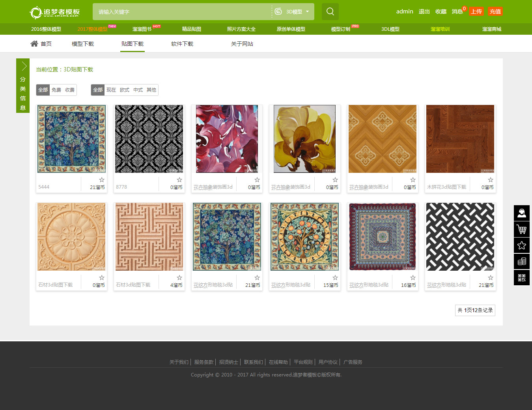Viewport: 532px width, 410px height.
Task: Click the magnifier search button
Action: [330, 12]
